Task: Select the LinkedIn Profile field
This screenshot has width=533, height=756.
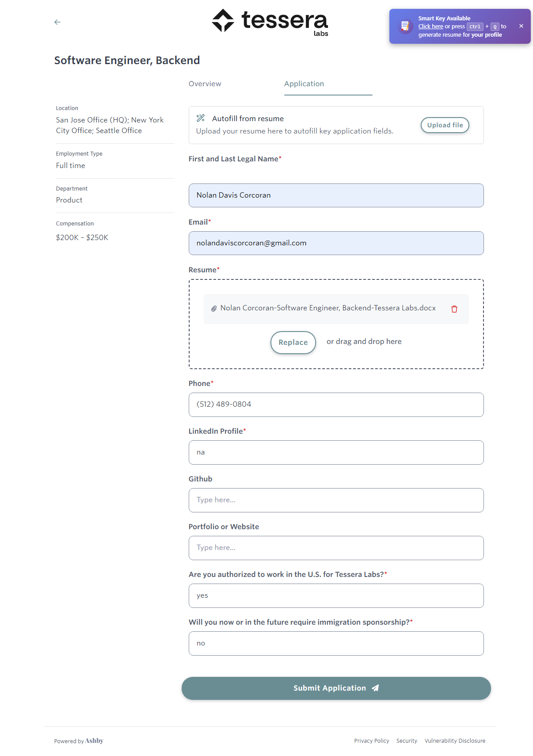Action: tap(336, 452)
